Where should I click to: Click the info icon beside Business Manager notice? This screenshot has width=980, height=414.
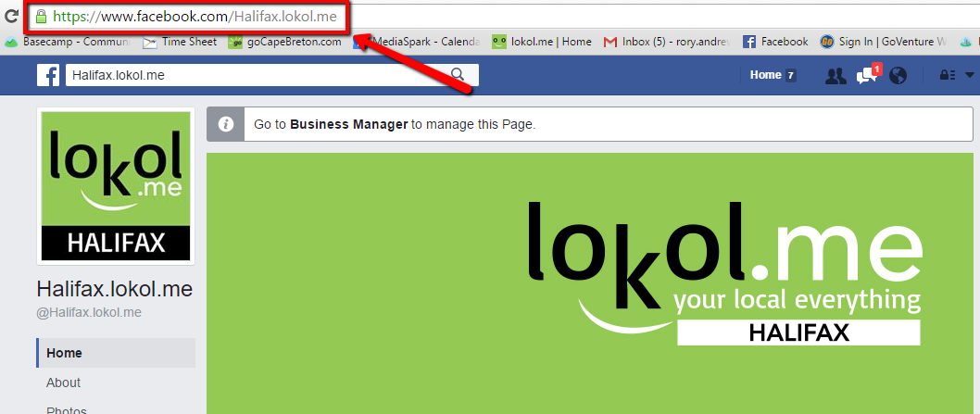click(x=226, y=124)
